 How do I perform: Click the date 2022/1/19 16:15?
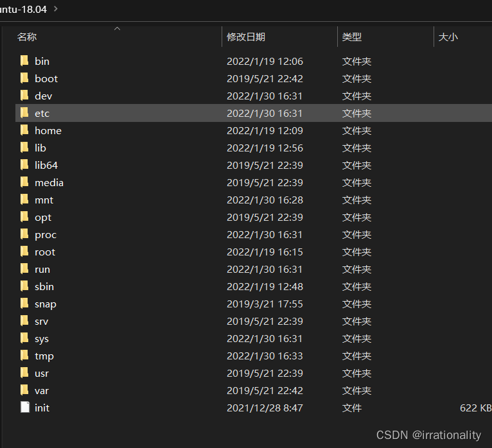point(265,252)
